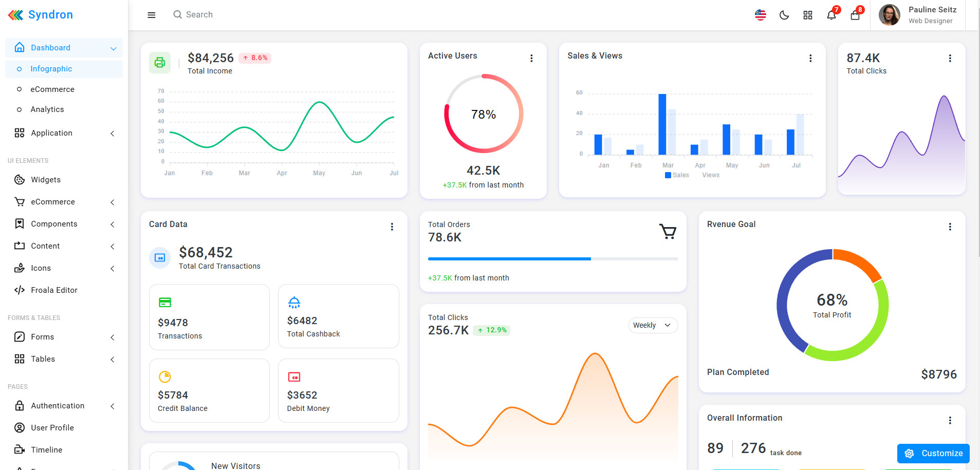980x470 pixels.
Task: Click the 12.9% clicks growth badge
Action: [492, 330]
